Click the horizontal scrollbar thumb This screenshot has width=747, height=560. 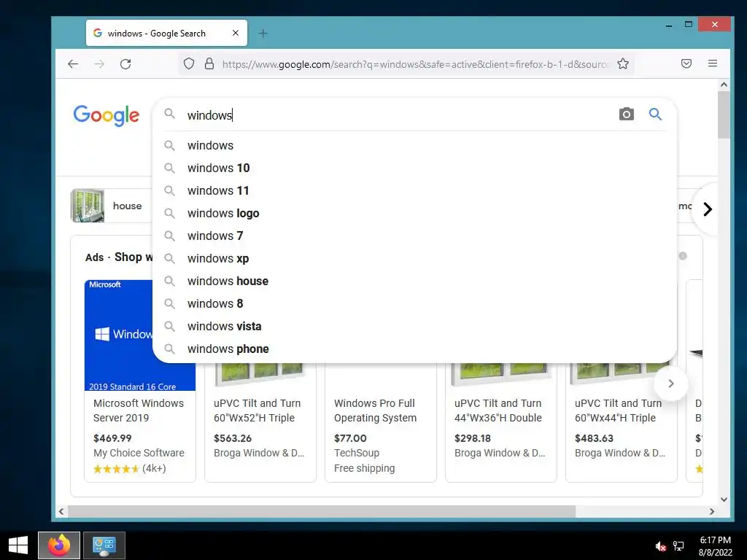tap(322, 511)
